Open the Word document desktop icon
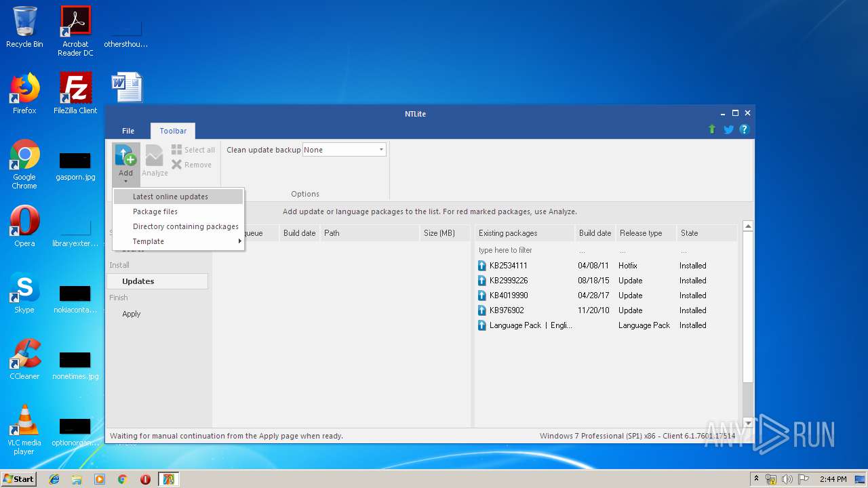This screenshot has width=868, height=488. pos(127,87)
